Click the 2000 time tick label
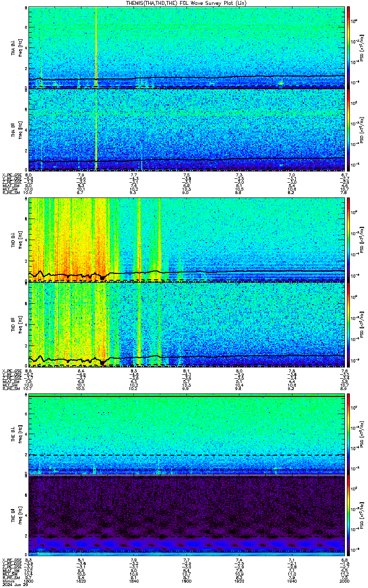Screen dimensions: 368x588 click(343, 581)
